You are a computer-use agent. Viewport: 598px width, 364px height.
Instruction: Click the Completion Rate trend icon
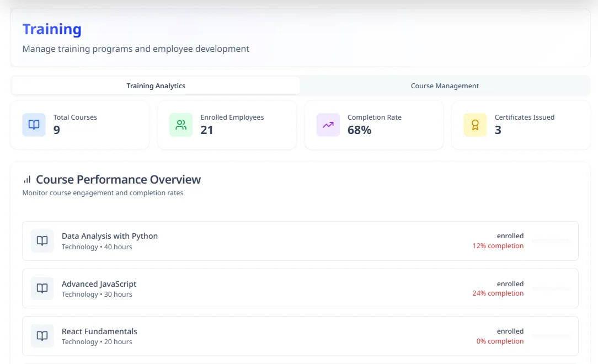coord(328,125)
